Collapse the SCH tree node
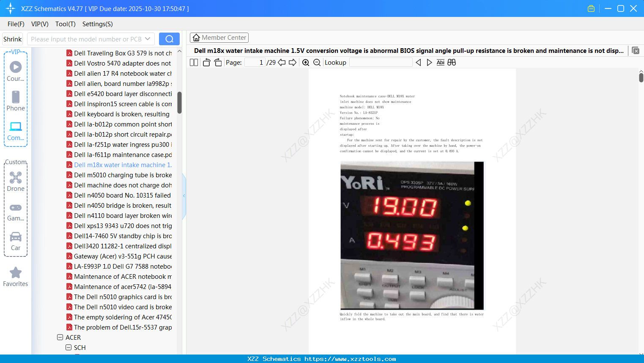644x363 pixels. [69, 348]
